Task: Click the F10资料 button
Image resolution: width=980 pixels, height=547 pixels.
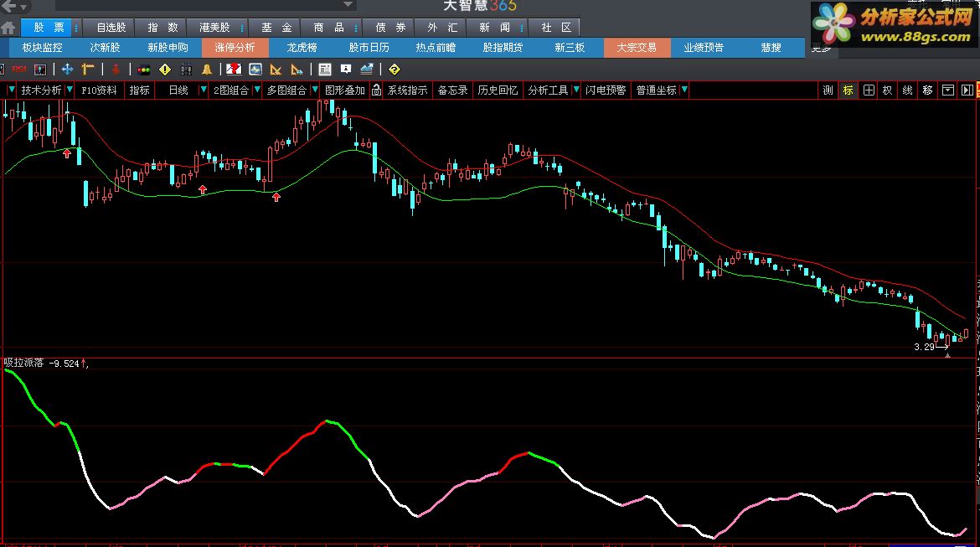Action: pyautogui.click(x=100, y=90)
